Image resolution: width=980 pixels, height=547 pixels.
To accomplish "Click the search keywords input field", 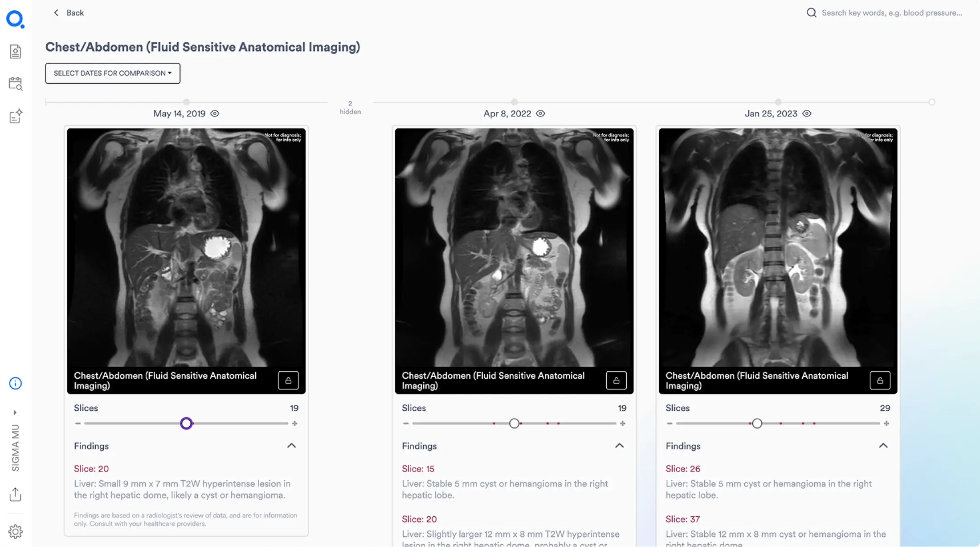I will [891, 12].
